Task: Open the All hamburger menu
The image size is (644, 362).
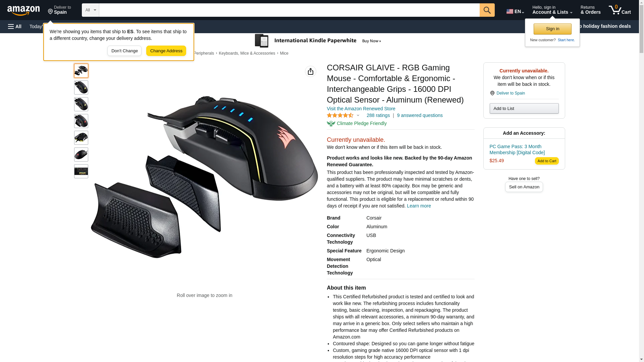Action: pos(15,26)
